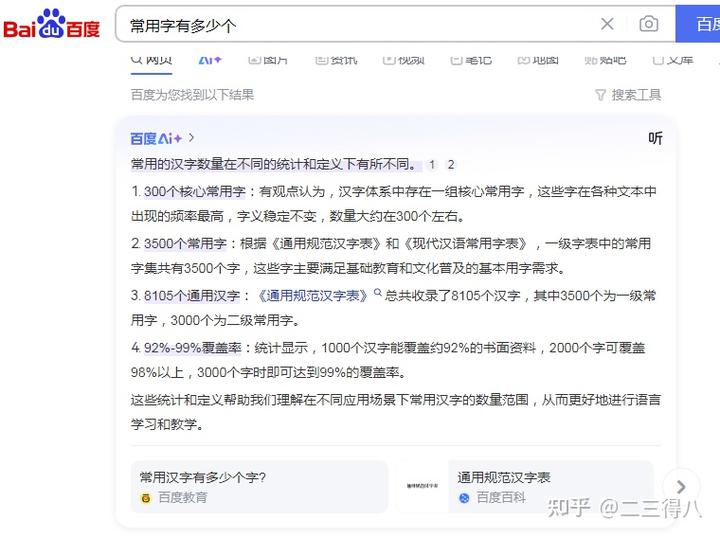Select the text 3. 8105个通用汉字

186,296
